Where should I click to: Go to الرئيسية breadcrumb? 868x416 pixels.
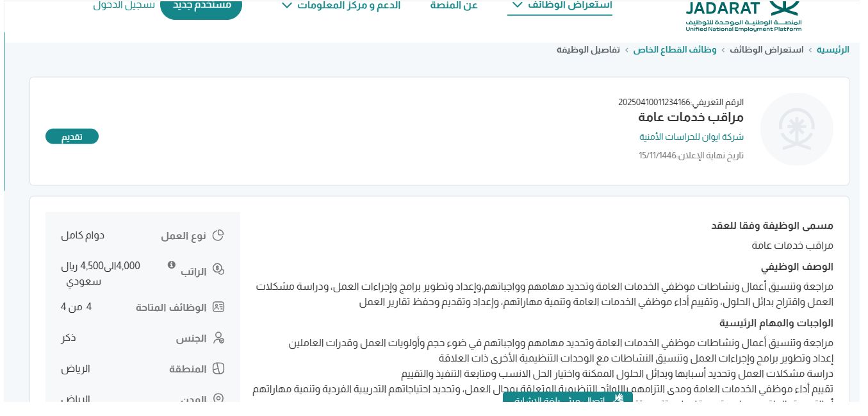pos(833,49)
